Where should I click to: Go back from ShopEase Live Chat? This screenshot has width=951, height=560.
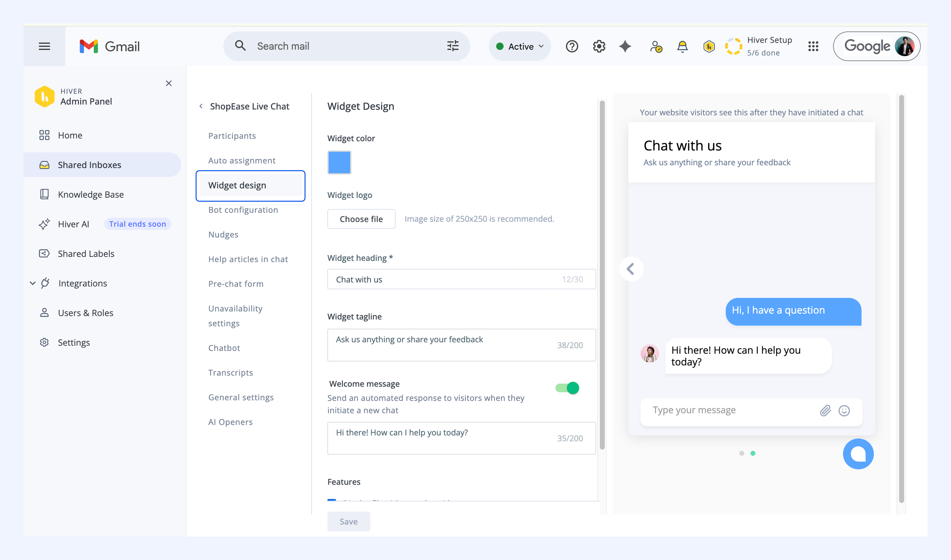point(201,106)
